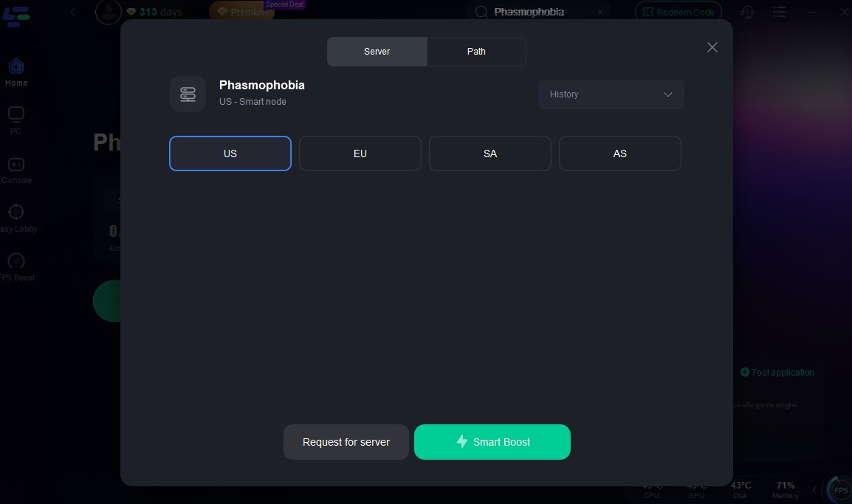
Task: Expand the History dropdown
Action: point(611,94)
